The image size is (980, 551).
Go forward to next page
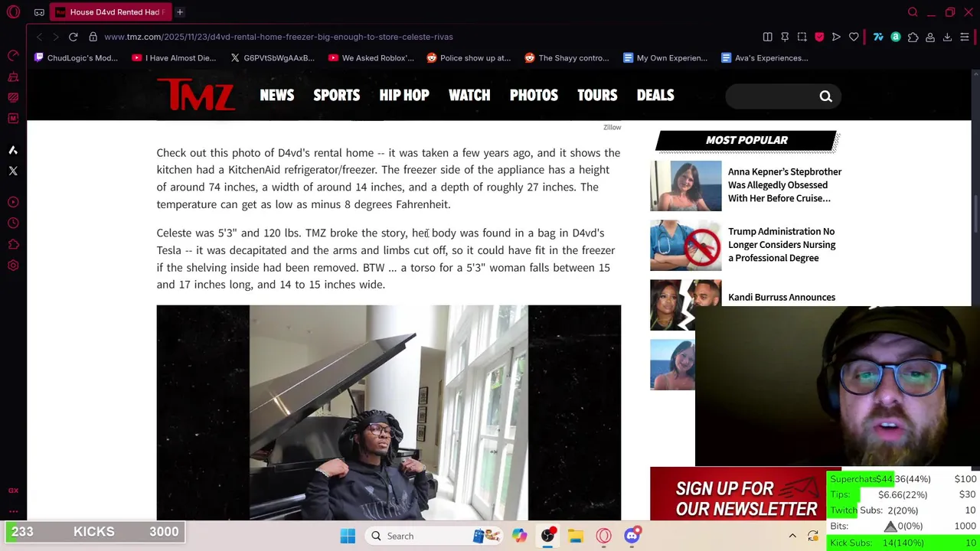(x=55, y=37)
